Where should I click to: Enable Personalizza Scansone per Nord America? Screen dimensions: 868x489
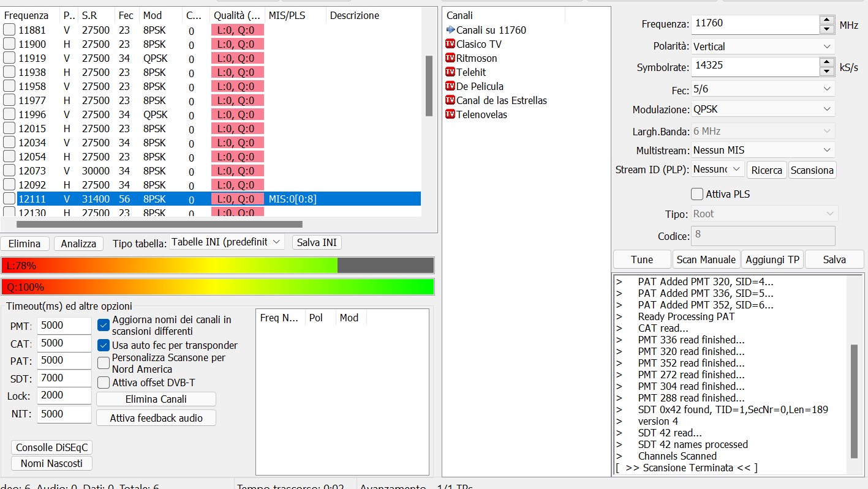(104, 363)
